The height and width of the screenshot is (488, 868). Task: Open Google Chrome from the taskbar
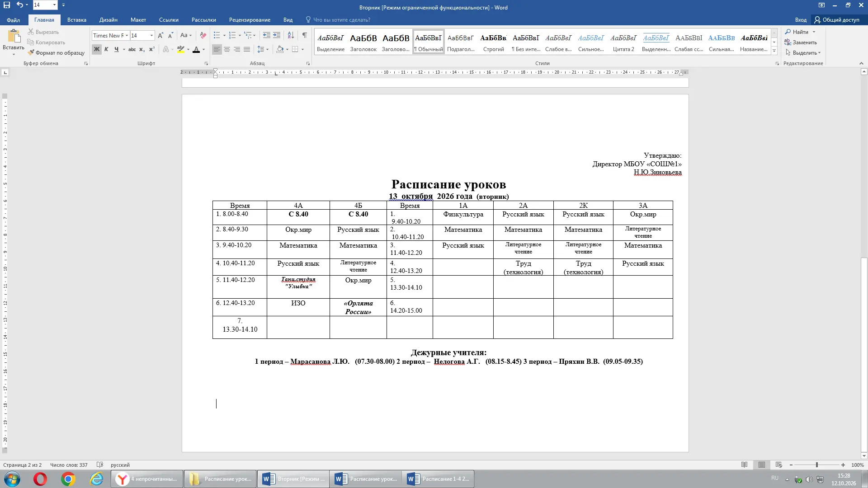(x=68, y=479)
